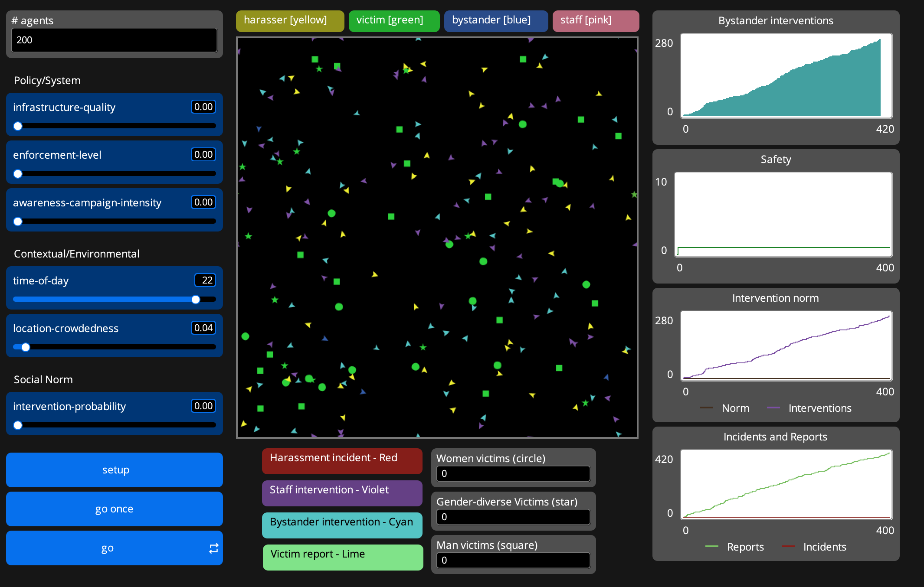Click the intervention-probability slider handle
The image size is (924, 587).
(18, 425)
